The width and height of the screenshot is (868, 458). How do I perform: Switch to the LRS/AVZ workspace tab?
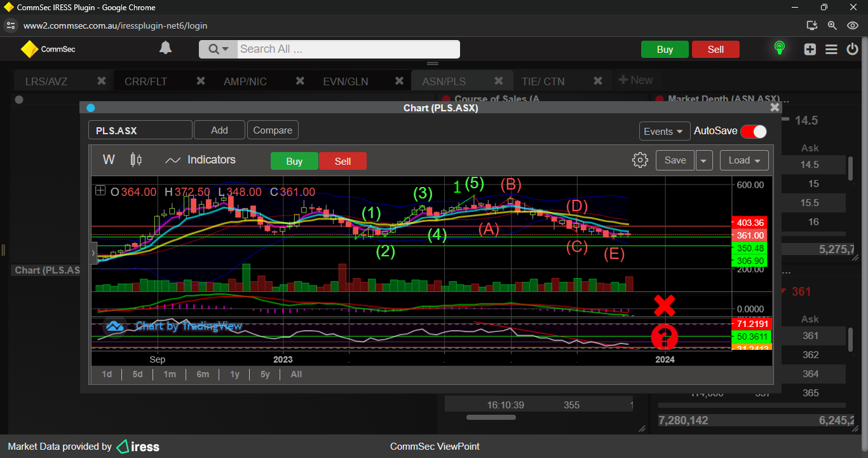(46, 81)
